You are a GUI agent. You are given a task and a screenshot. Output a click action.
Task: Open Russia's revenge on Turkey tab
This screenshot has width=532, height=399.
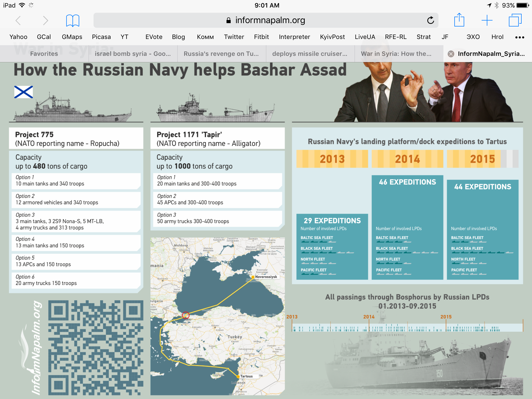[221, 54]
